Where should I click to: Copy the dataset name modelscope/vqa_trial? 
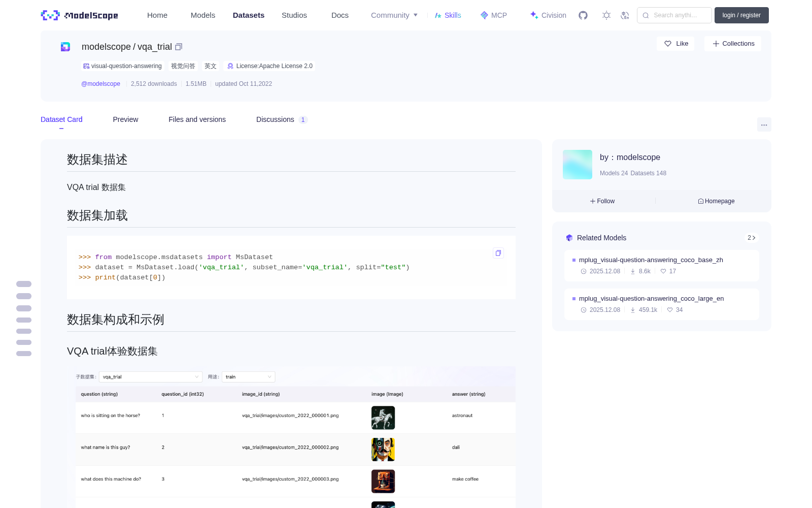[179, 47]
